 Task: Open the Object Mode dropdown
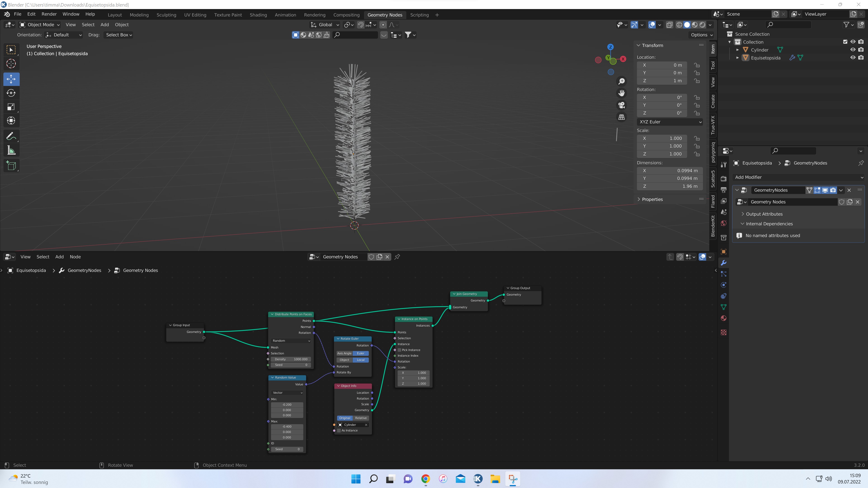(x=40, y=25)
